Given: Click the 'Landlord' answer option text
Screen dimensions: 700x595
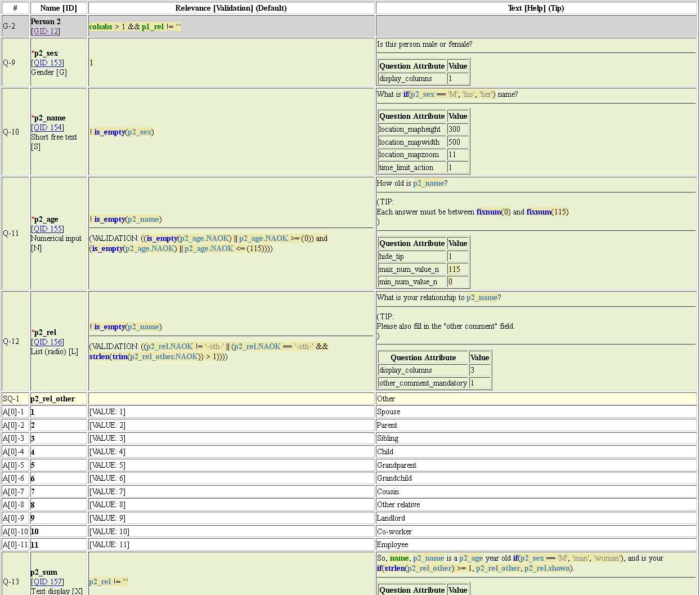Looking at the screenshot, I should (391, 518).
